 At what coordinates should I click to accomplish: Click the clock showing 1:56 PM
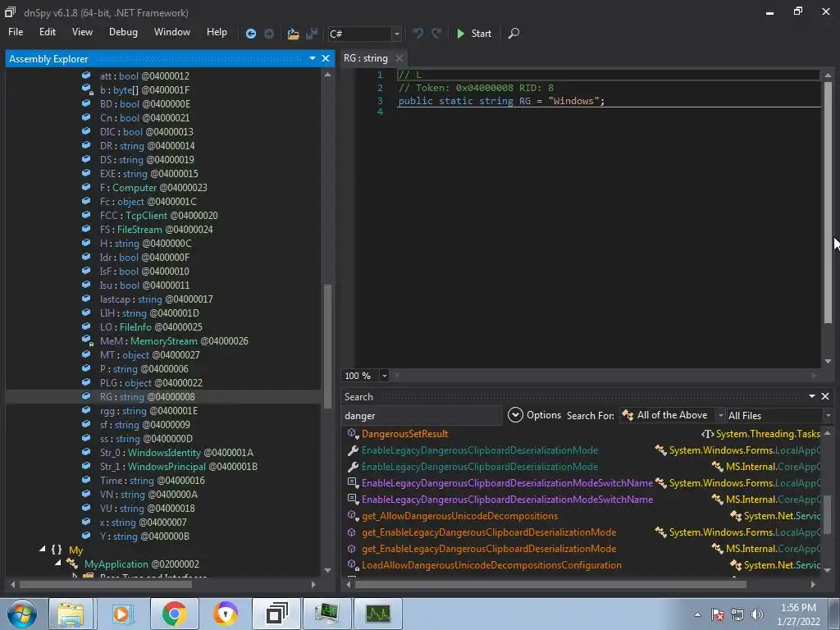tap(798, 608)
